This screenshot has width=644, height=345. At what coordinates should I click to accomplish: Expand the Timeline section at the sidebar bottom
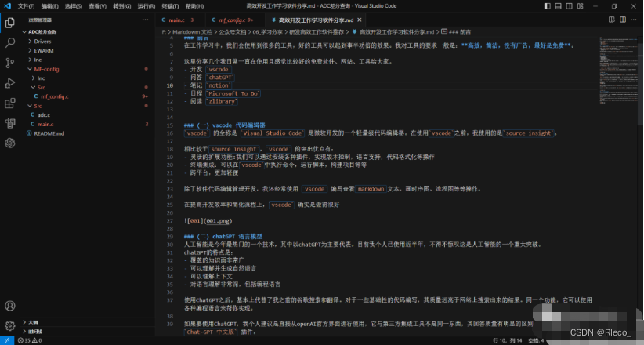[x=89, y=332]
